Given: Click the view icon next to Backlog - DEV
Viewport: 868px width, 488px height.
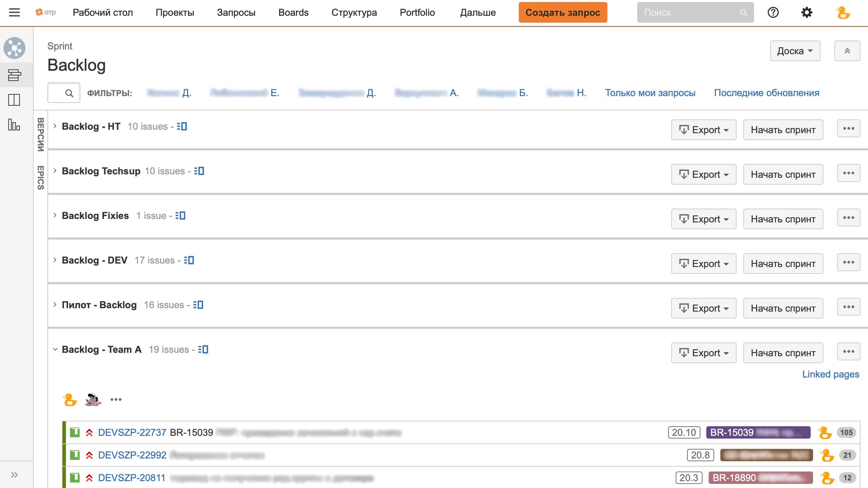Looking at the screenshot, I should coord(189,260).
